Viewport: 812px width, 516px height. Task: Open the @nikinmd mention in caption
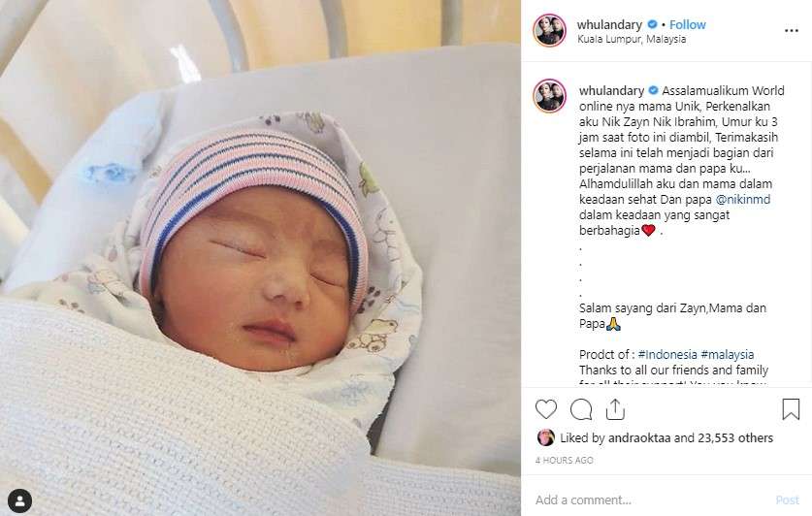[742, 199]
